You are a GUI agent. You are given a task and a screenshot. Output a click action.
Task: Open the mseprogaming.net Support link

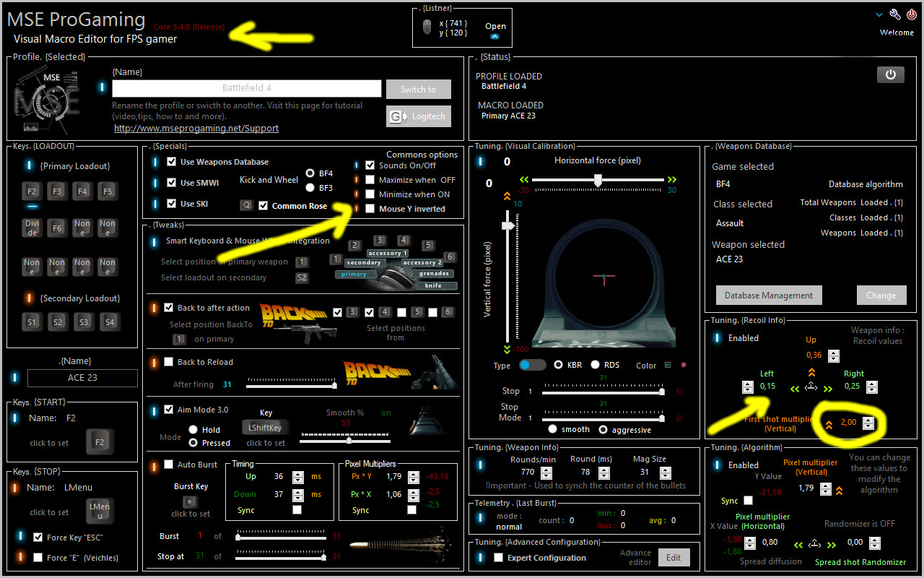tap(196, 128)
